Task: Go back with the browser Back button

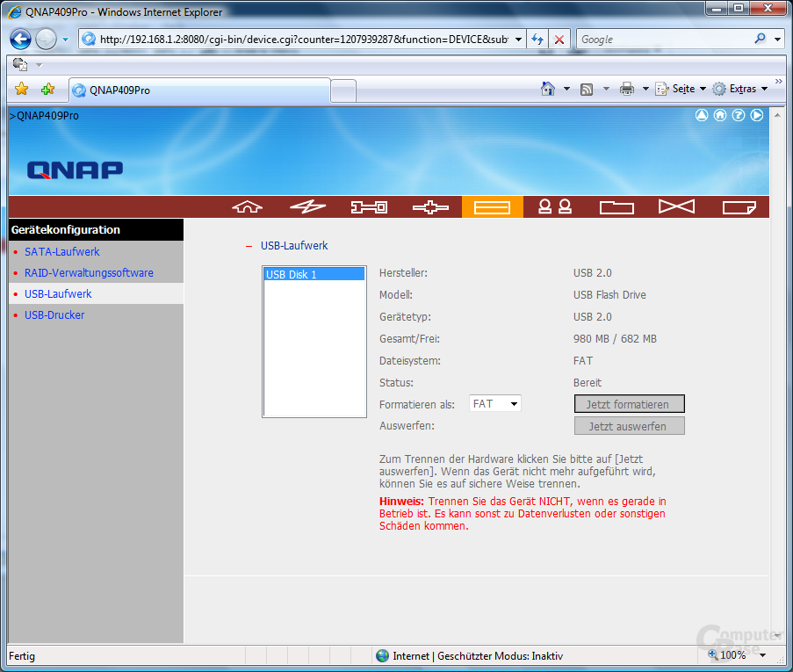Action: [x=21, y=39]
